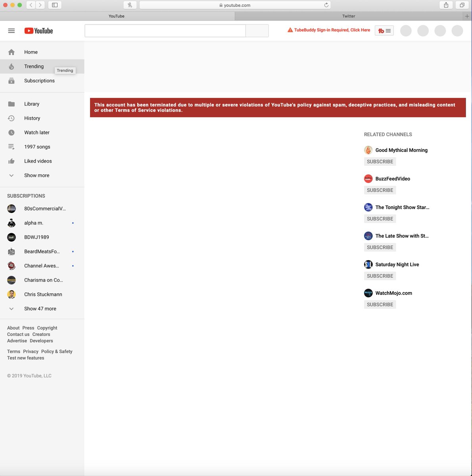Subscribe to BuzzFeedVideo

click(380, 190)
